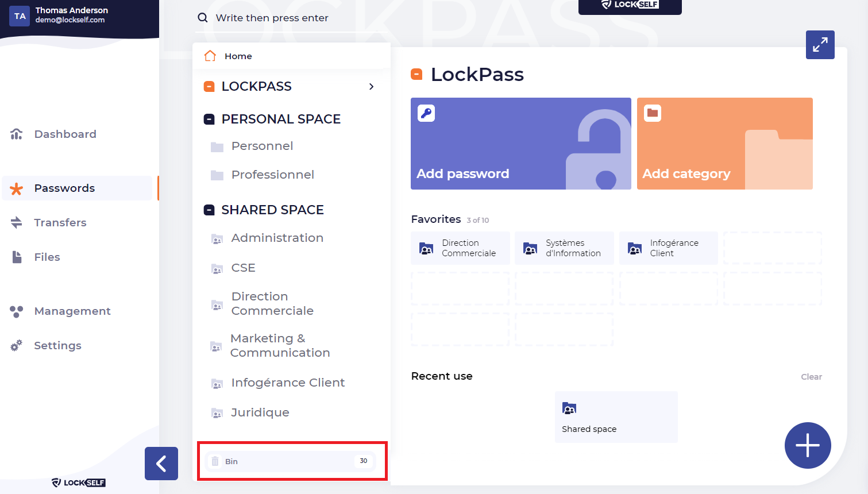Click the fullscreen expand arrows icon
This screenshot has width=868, height=494.
pyautogui.click(x=820, y=45)
